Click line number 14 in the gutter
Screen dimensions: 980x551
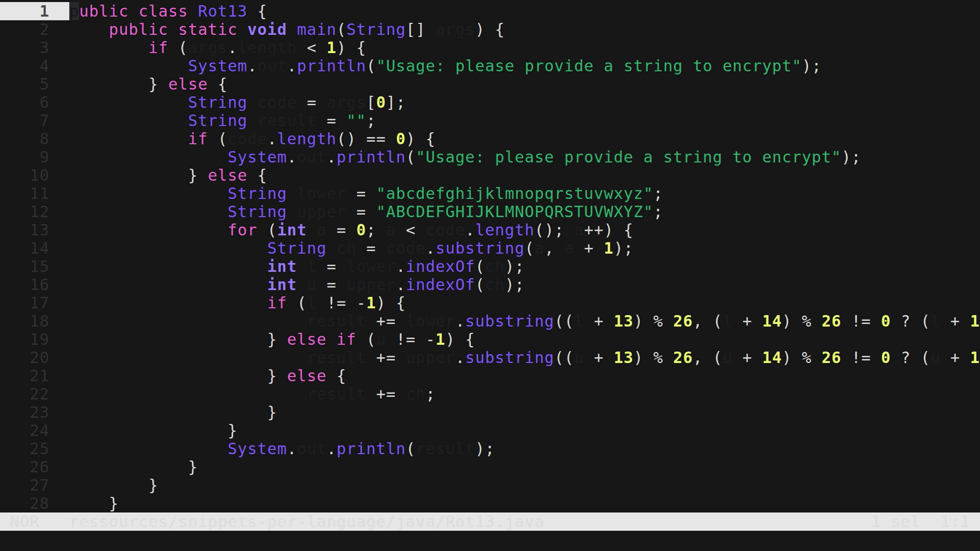[39, 248]
